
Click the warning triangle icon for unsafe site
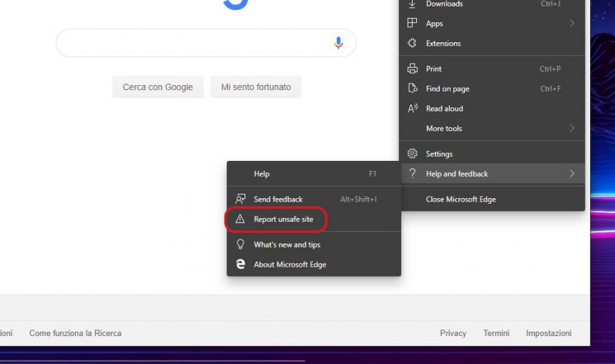(x=240, y=219)
